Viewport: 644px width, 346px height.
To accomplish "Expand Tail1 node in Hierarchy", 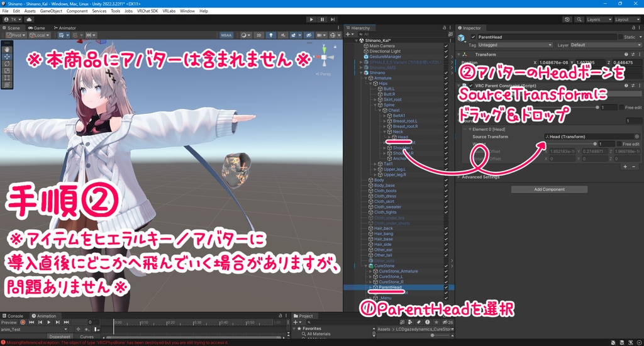I will point(375,164).
